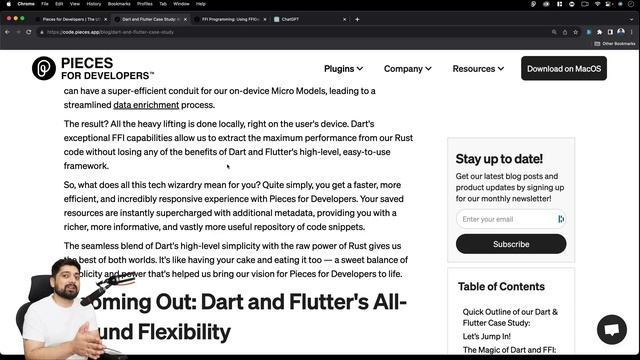Screen dimensions: 640x360
Task: Jump to The Magic of Dart and FFI
Action: pyautogui.click(x=509, y=350)
